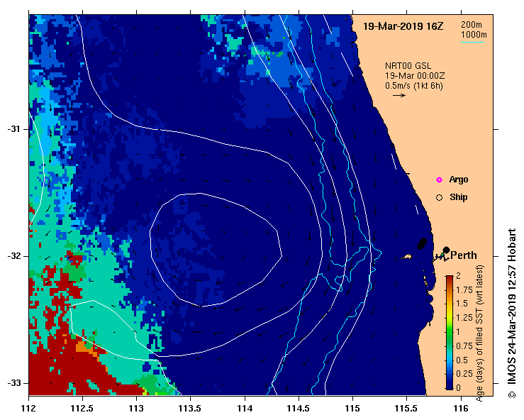524x420 pixels.
Task: Click the longitude axis label 116
Action: pyautogui.click(x=461, y=409)
